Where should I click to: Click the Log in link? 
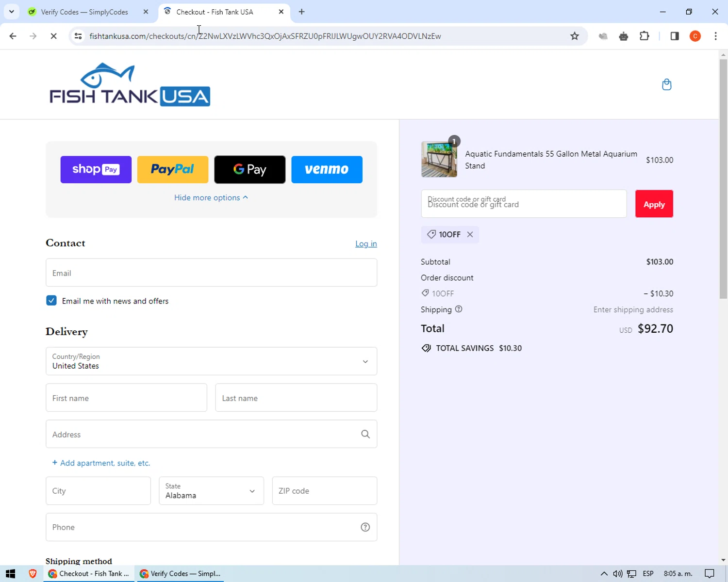pos(366,243)
